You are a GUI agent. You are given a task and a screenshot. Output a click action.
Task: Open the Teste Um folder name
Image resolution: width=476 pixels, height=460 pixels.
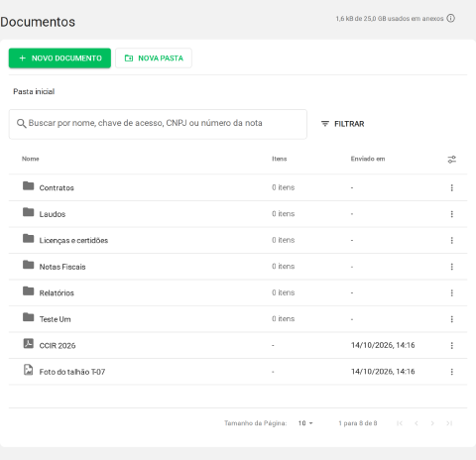55,319
